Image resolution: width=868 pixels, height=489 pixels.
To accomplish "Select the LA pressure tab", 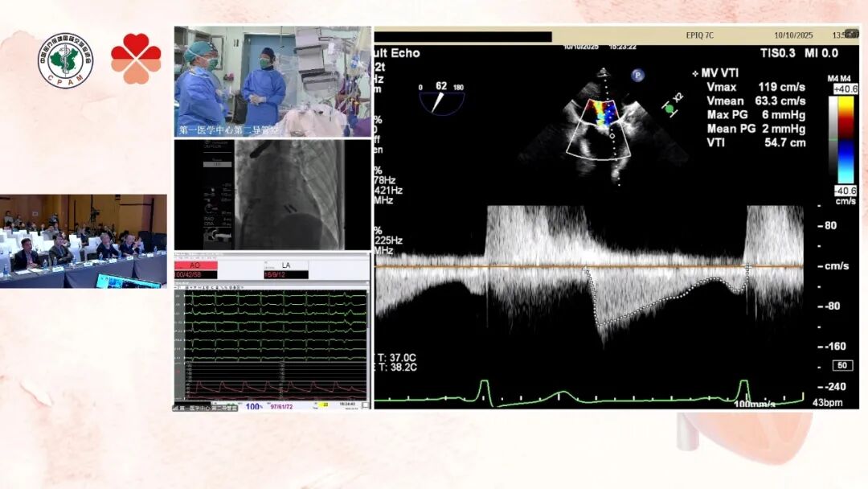I will tap(286, 265).
